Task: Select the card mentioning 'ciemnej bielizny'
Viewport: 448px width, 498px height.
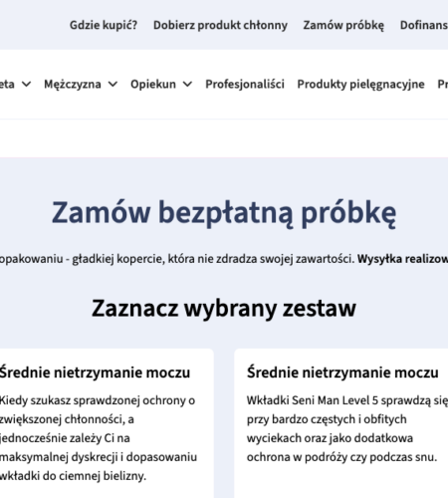Action: [x=107, y=423]
